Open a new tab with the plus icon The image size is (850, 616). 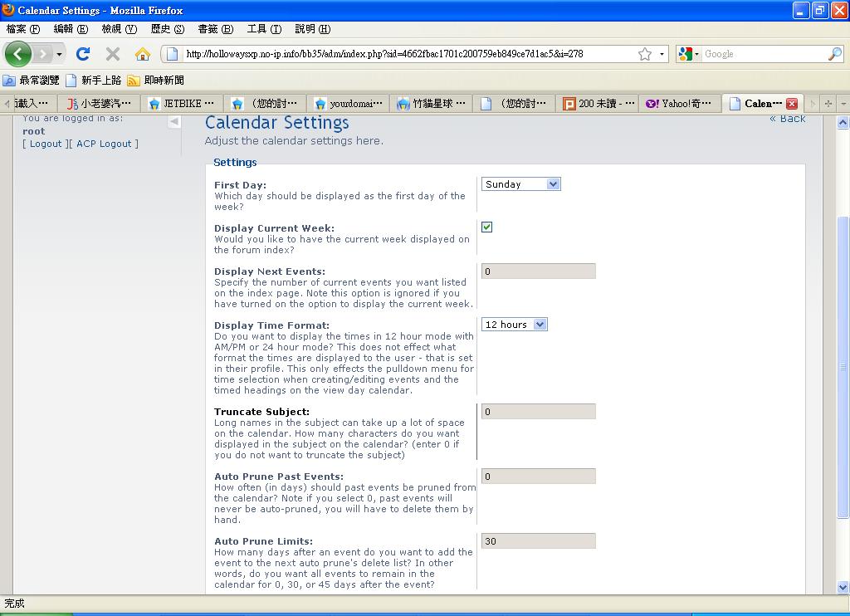click(828, 104)
